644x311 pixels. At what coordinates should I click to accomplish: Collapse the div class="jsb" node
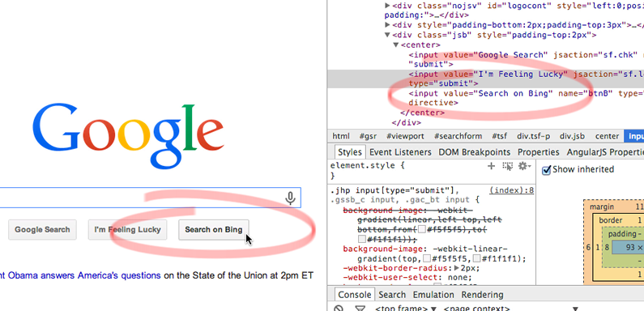(x=387, y=35)
